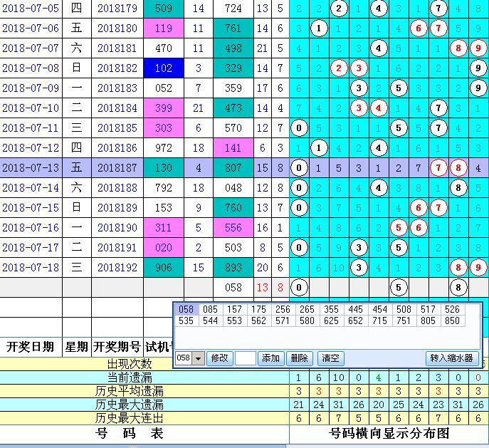This screenshot has width=489, height=448.
Task: Click the 删除 button
Action: (300, 358)
